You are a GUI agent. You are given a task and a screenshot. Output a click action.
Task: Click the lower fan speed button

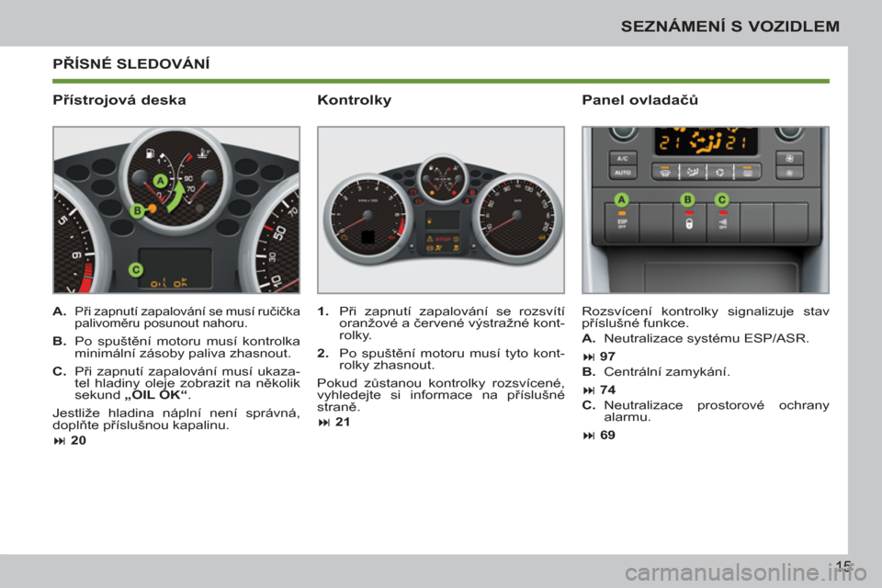point(790,172)
